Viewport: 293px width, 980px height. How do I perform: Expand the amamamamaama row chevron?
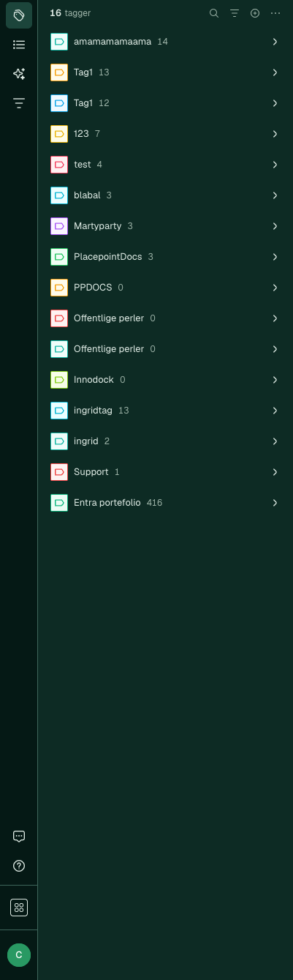[x=275, y=42]
